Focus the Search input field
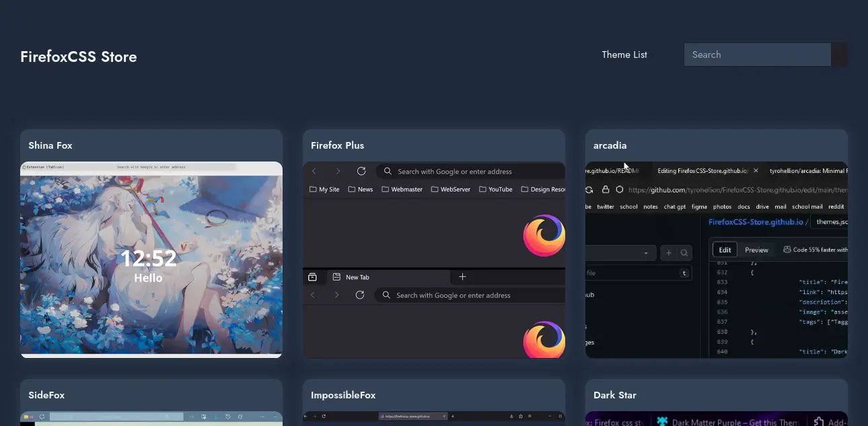The height and width of the screenshot is (426, 868). [x=758, y=55]
